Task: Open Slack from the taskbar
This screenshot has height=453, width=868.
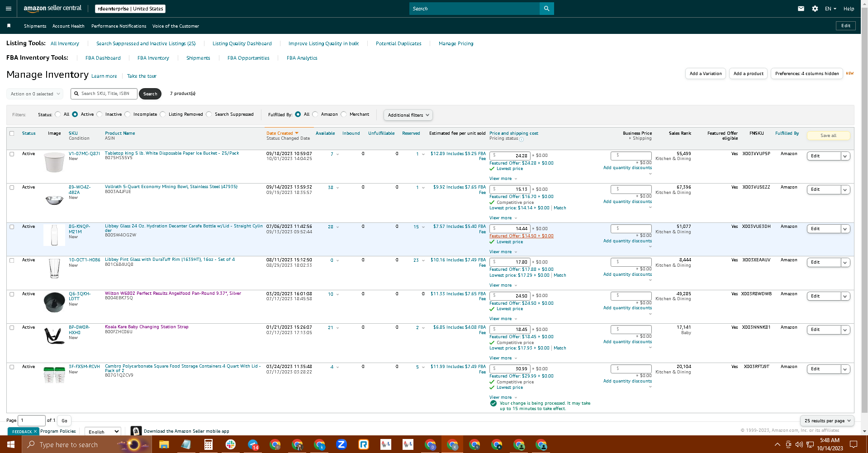Action: [x=230, y=444]
